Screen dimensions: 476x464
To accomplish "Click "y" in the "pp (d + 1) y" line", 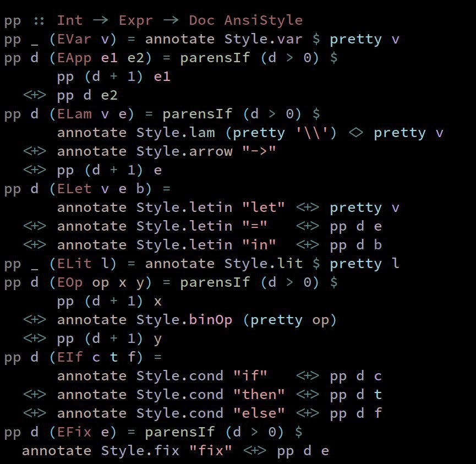I will click(x=157, y=340).
